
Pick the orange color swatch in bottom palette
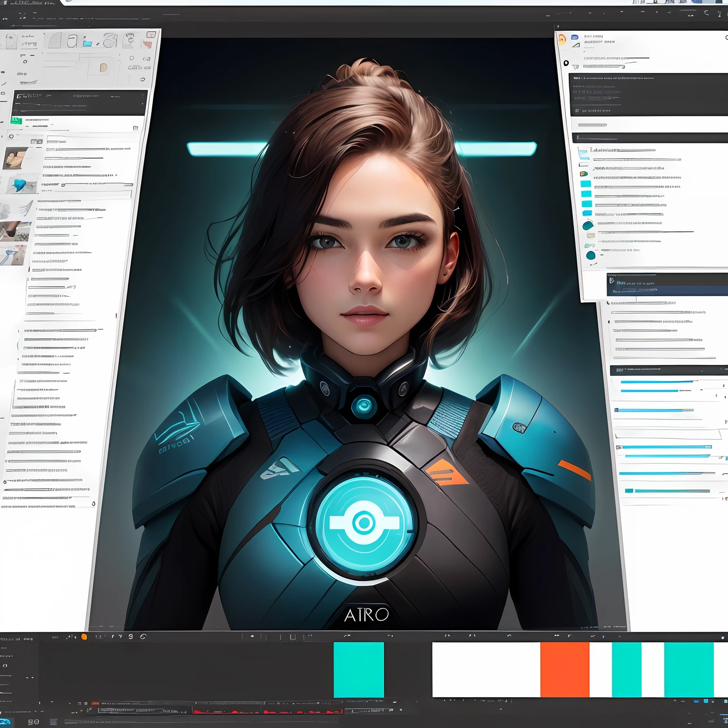tap(564, 669)
